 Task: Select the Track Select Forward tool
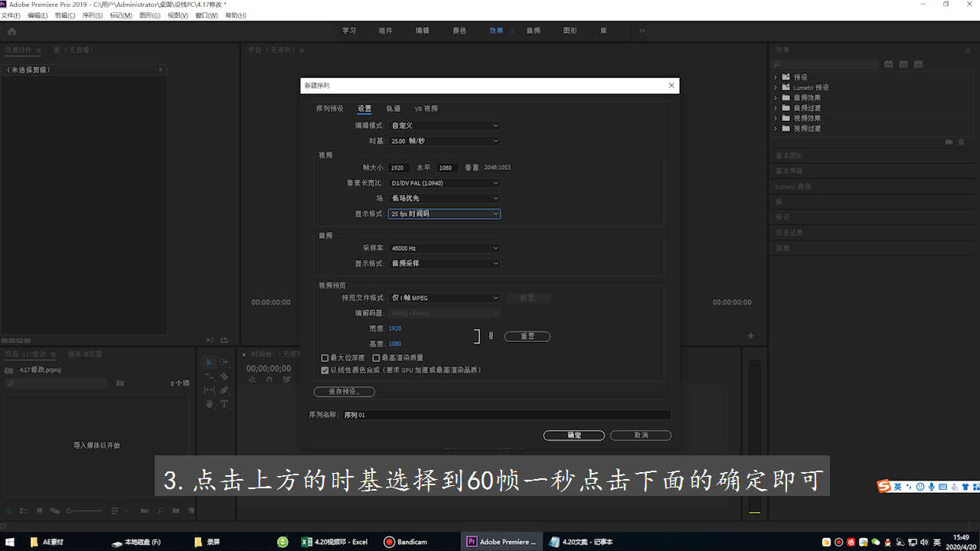[x=224, y=362]
